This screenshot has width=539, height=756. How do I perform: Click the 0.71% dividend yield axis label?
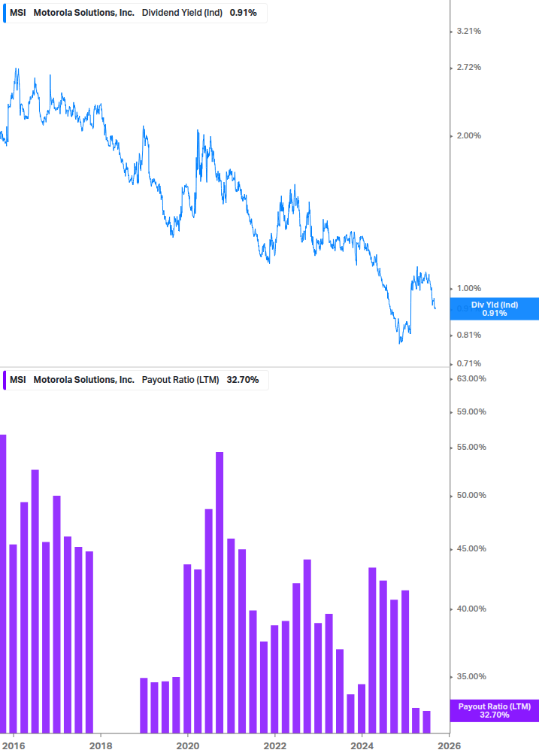[468, 363]
